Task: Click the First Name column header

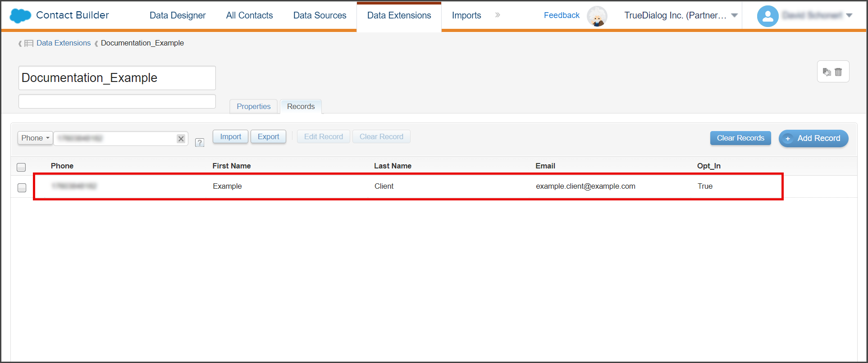Action: (232, 166)
